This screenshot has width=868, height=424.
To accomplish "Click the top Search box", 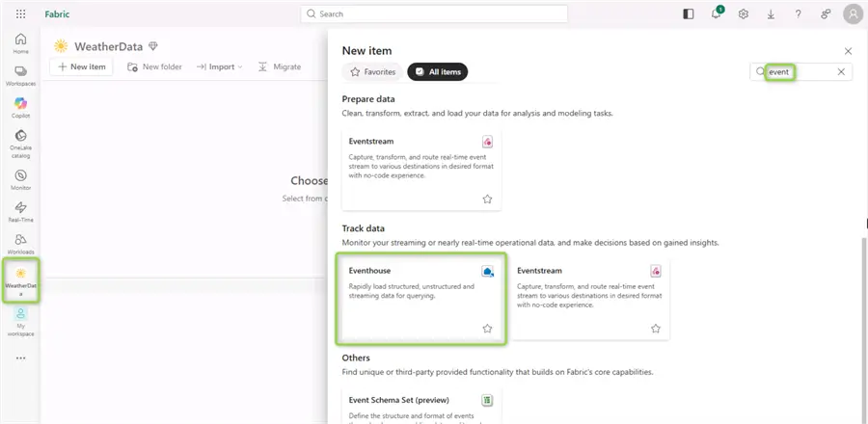I will click(x=434, y=13).
